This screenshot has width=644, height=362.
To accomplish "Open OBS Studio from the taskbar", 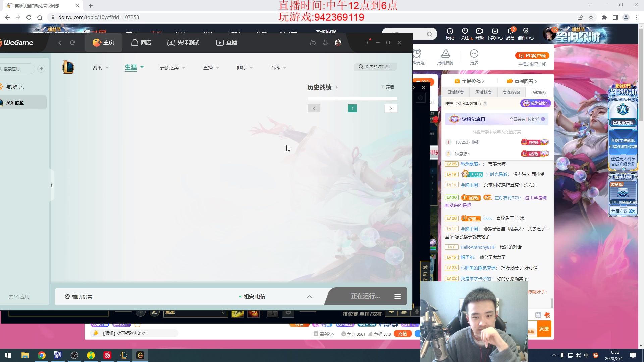I will [74, 355].
